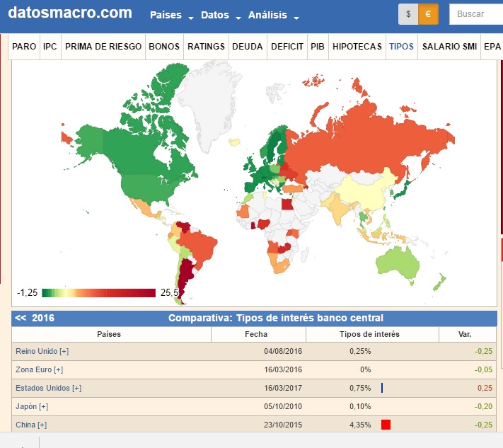Open Reino Unido [+] country link
This screenshot has width=503, height=448.
(x=42, y=352)
